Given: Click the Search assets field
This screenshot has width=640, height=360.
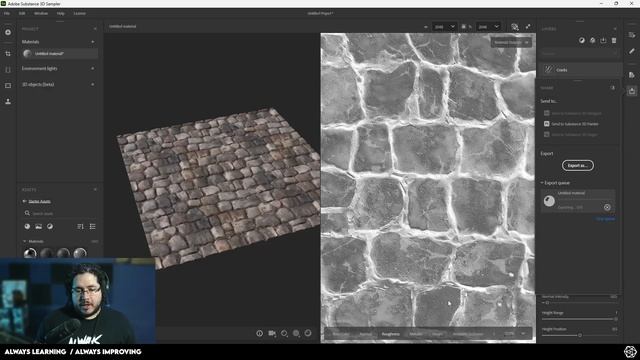Looking at the screenshot, I should coord(60,213).
